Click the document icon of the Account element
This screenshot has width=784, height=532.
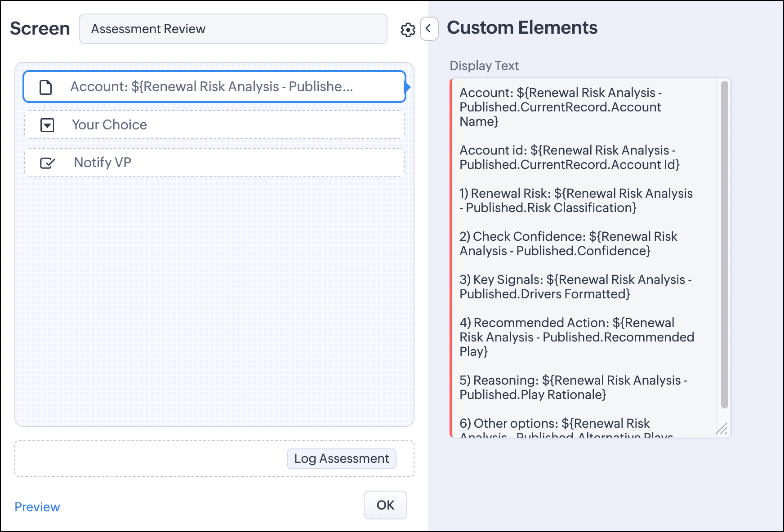click(46, 87)
